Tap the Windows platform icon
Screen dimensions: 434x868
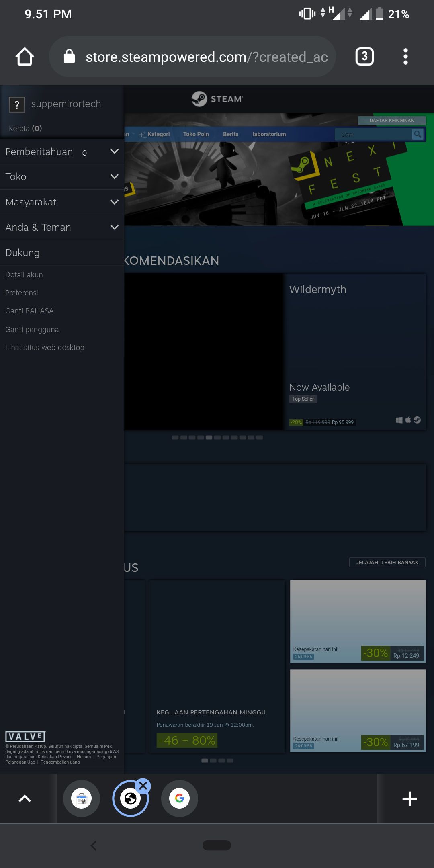tap(399, 420)
